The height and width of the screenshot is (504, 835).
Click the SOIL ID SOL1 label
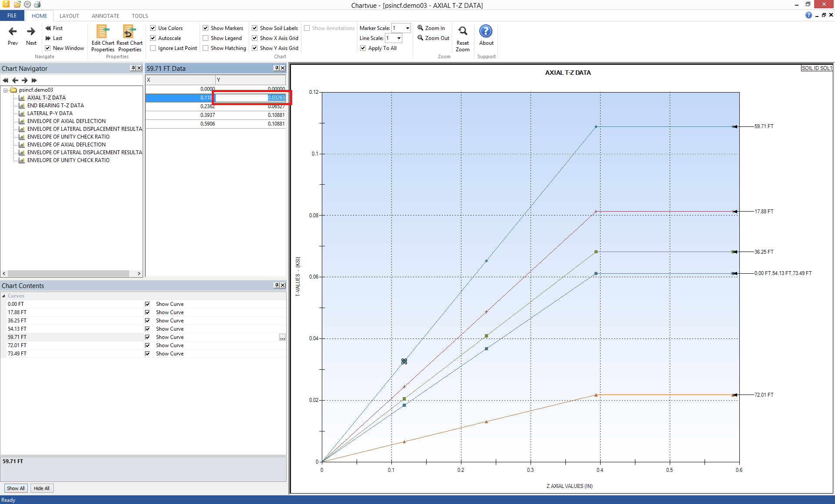[x=817, y=68]
